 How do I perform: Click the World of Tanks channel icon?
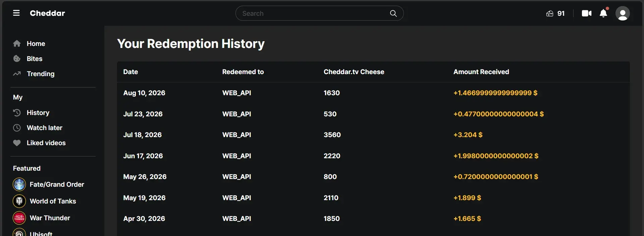[x=19, y=201]
